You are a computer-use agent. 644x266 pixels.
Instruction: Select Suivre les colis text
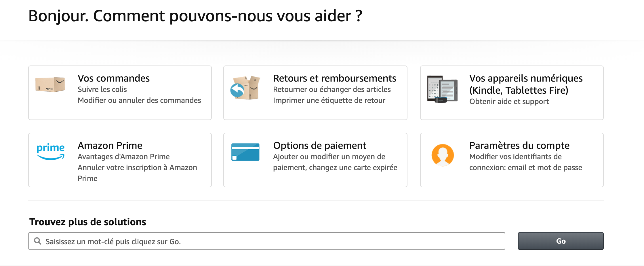[x=102, y=89]
